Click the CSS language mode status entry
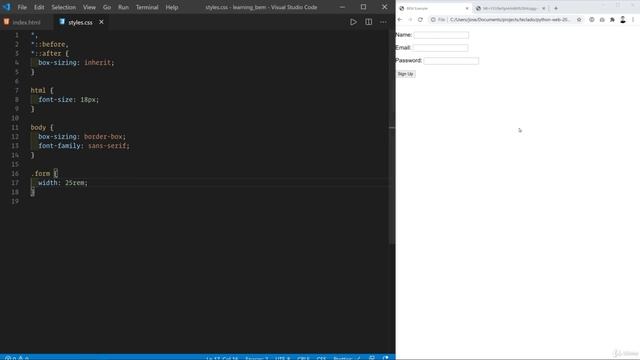 [321, 358]
